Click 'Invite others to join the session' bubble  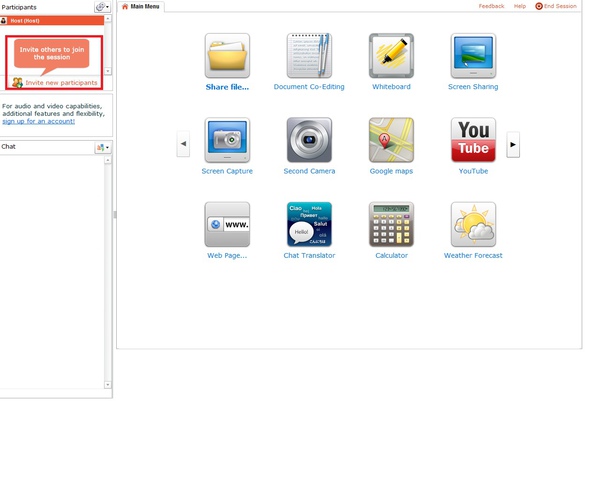(52, 54)
